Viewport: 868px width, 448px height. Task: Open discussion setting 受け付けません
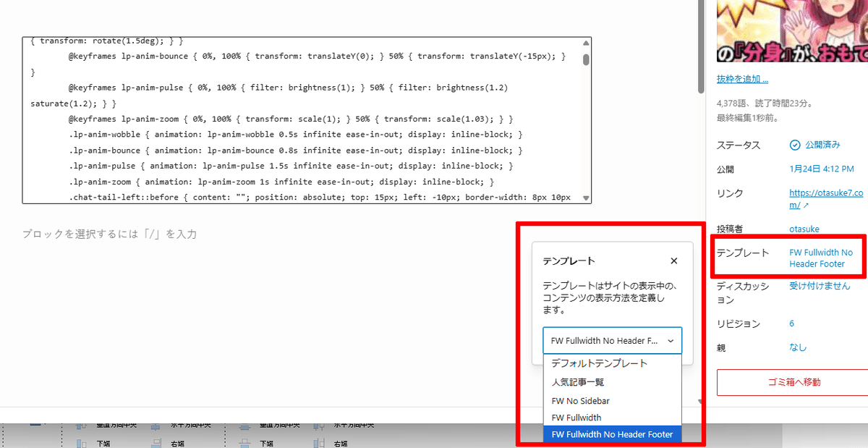pos(820,286)
